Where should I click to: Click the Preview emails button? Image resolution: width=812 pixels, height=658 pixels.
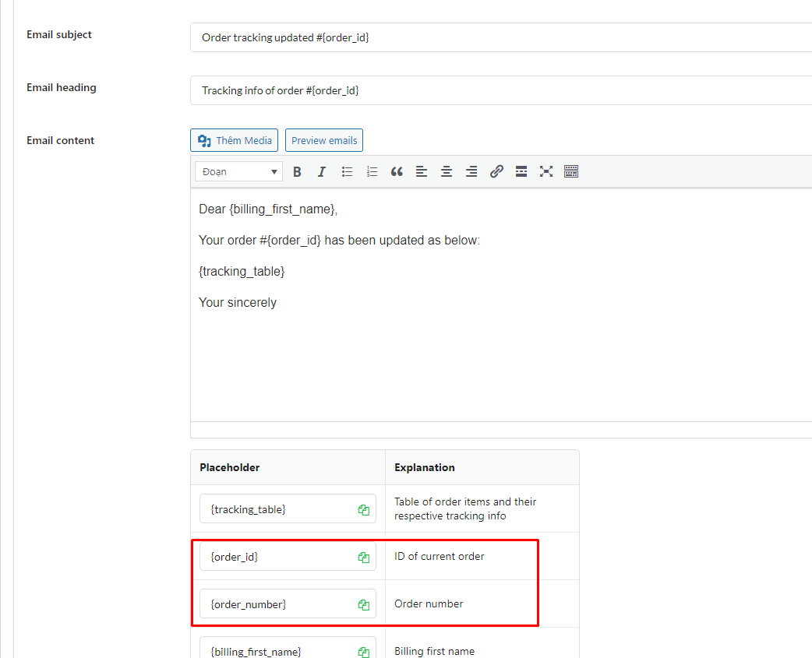pos(324,140)
